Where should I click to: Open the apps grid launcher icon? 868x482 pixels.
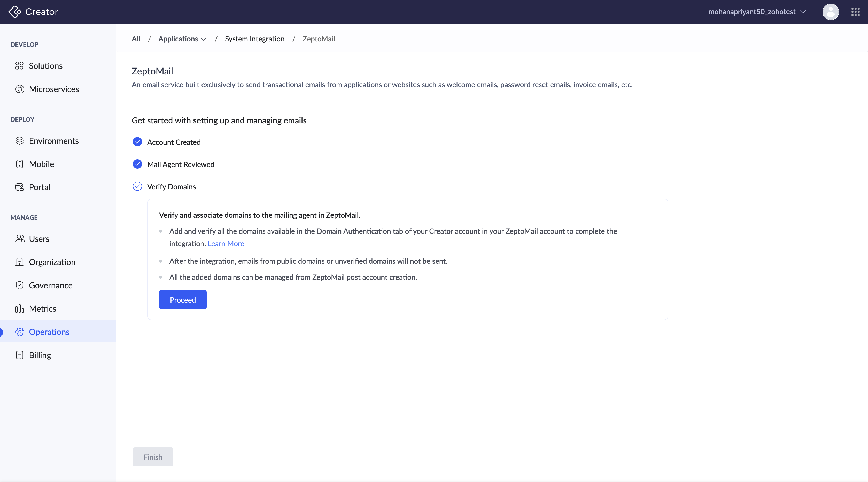click(x=855, y=12)
